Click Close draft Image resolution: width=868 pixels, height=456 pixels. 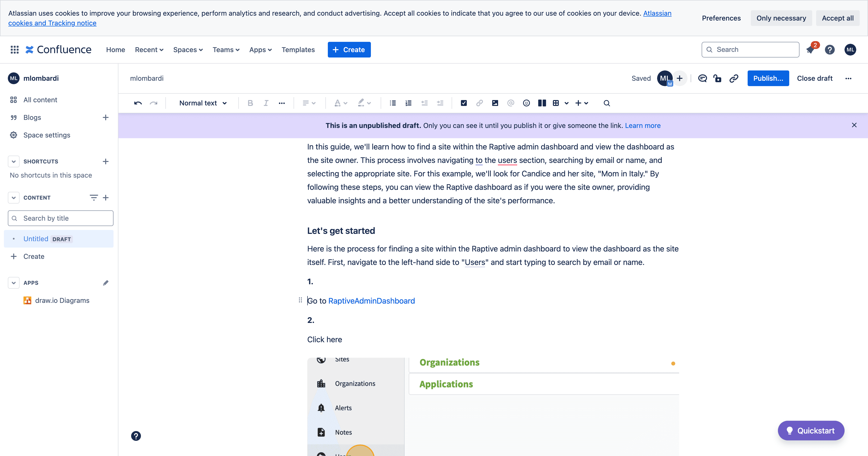814,79
